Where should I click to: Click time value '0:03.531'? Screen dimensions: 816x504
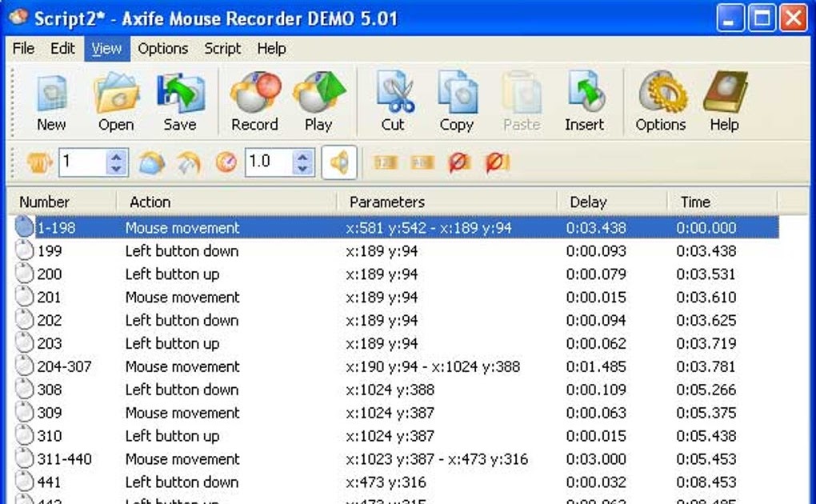706,274
